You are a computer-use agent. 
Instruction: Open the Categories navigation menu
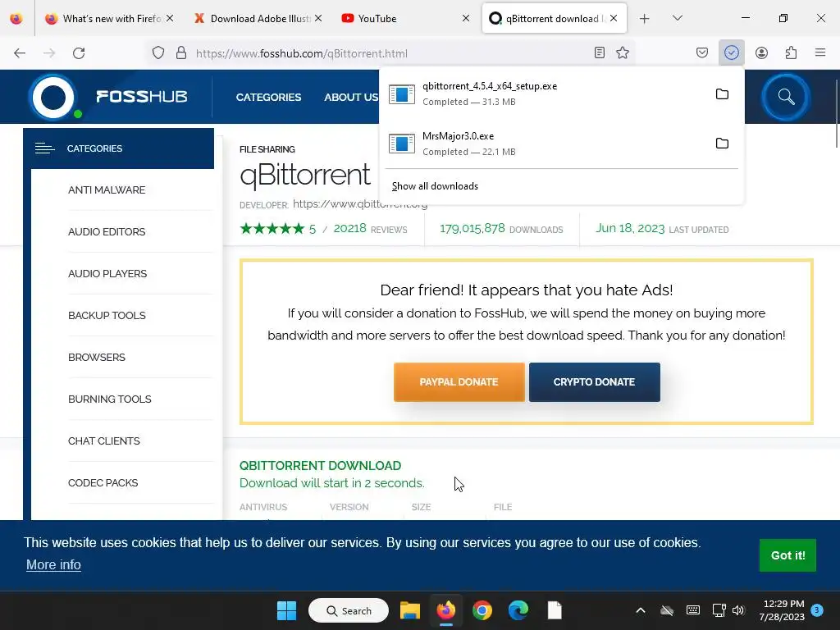coord(268,97)
